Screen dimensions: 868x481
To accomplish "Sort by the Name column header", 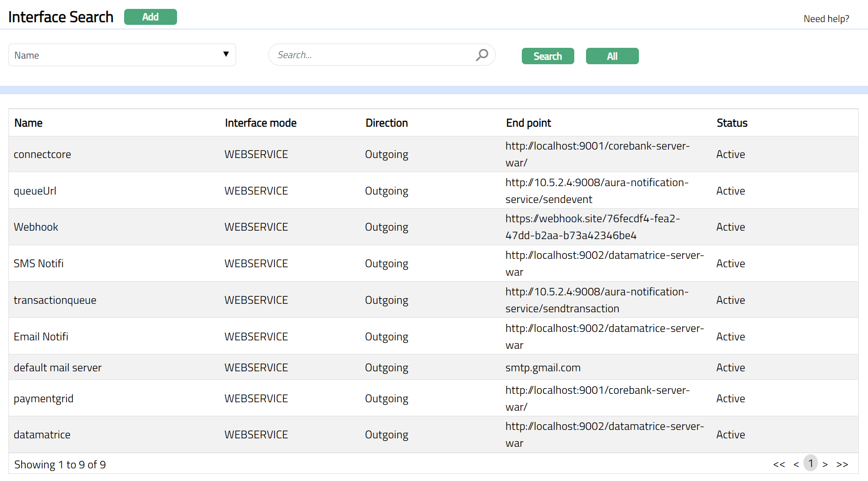I will [29, 123].
